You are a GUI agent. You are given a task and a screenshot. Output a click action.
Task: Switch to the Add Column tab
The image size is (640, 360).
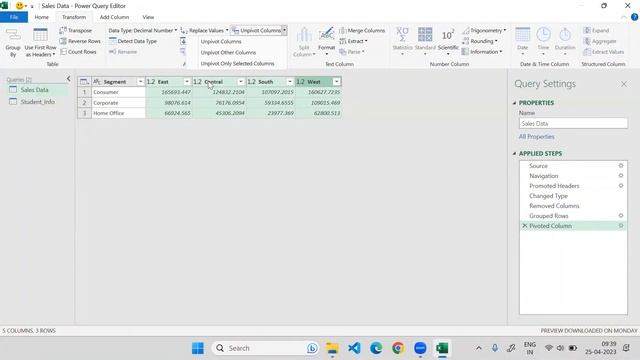point(114,17)
